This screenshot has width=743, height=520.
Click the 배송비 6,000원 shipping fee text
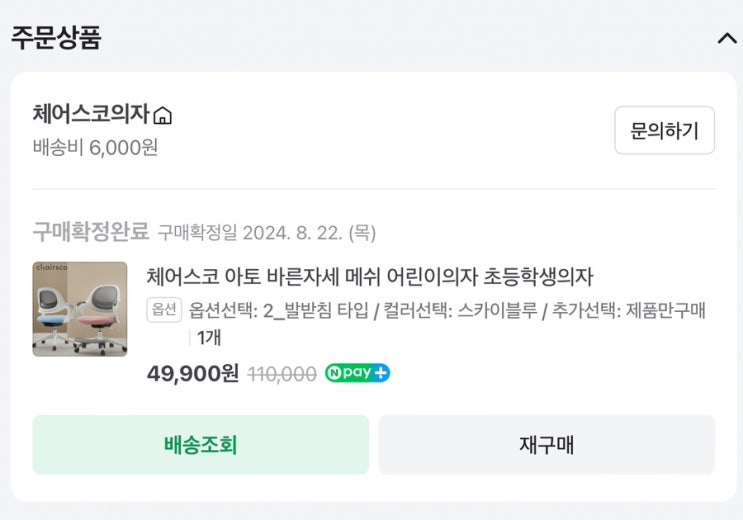click(95, 148)
